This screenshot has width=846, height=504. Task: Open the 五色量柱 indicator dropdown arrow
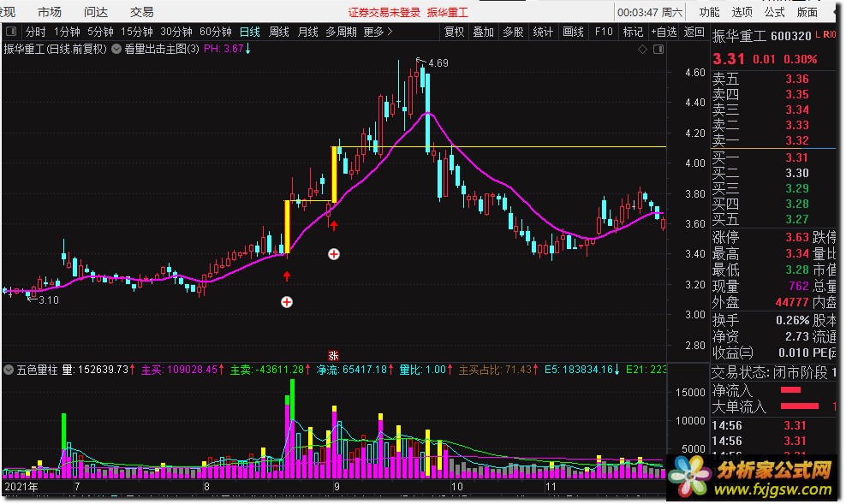click(x=9, y=370)
